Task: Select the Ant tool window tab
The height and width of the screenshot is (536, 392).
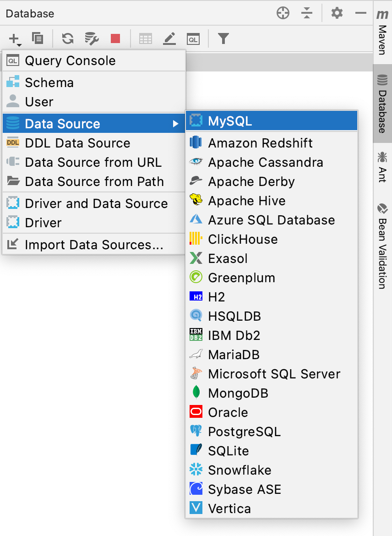Action: click(x=382, y=167)
